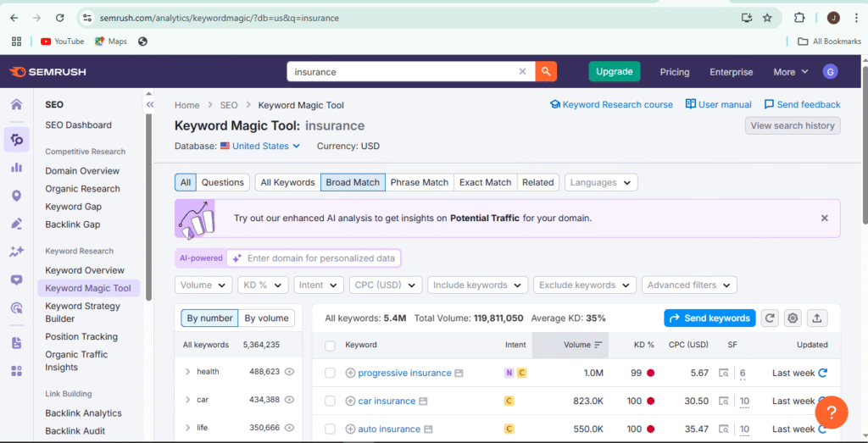Open the car insurance keyword link
Viewport: 868px width, 443px height.
387,401
